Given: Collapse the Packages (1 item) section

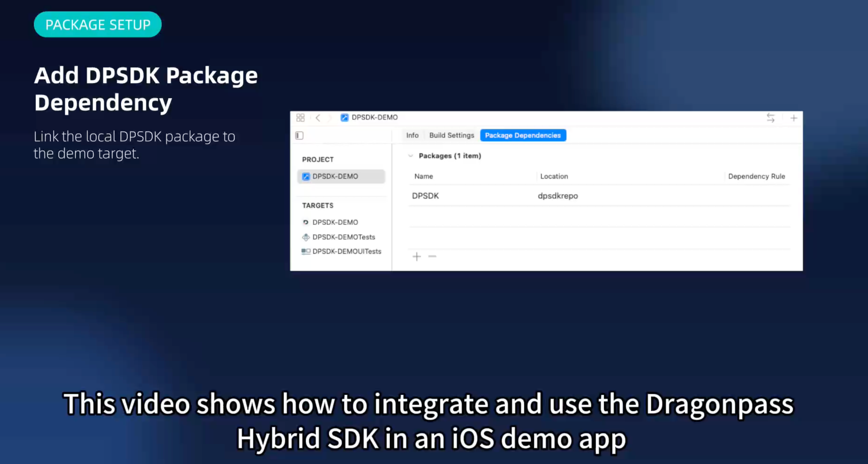Looking at the screenshot, I should pos(410,156).
